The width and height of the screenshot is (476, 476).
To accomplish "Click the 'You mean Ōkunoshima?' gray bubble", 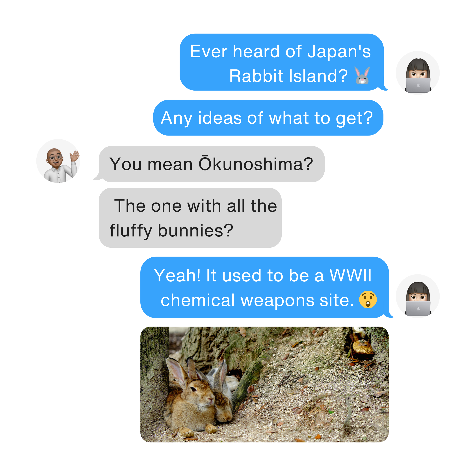I will (212, 164).
